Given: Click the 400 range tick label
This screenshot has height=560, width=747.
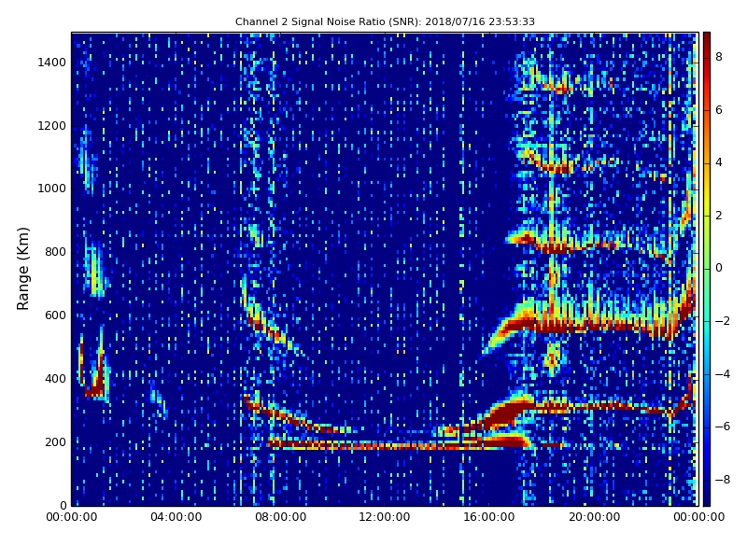Looking at the screenshot, I should [x=55, y=379].
